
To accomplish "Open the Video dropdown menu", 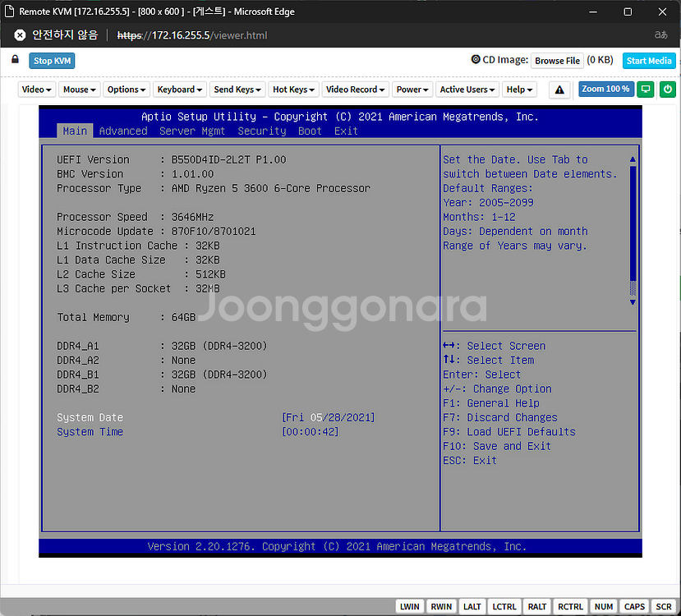I will pos(37,90).
